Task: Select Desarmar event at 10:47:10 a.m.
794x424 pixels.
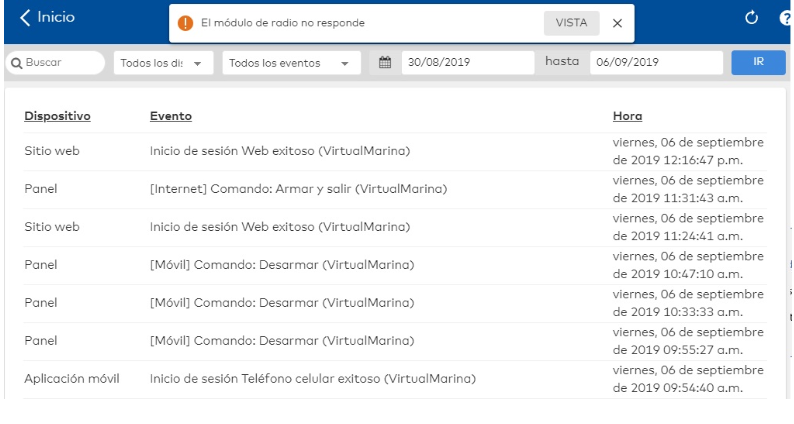Action: [395, 265]
